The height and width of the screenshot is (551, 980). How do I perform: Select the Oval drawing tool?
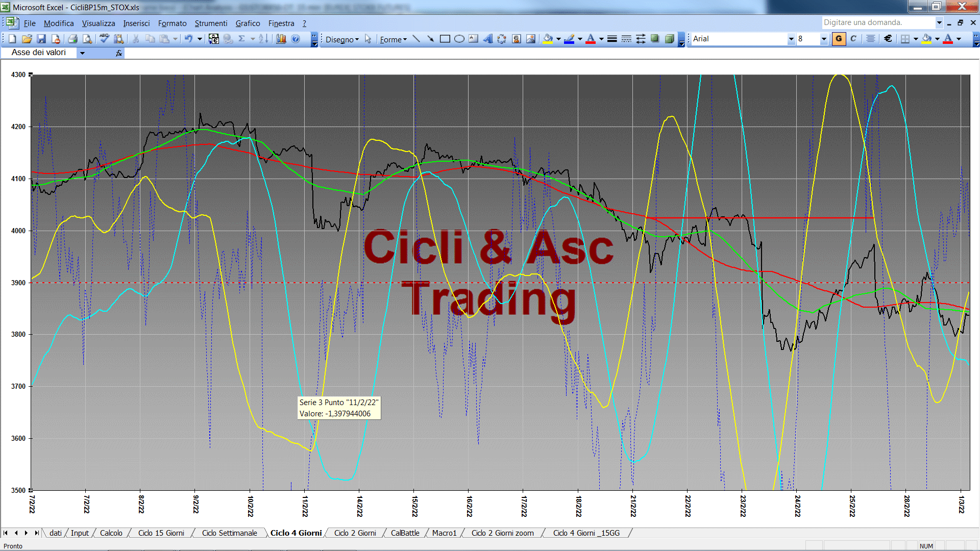pos(459,39)
